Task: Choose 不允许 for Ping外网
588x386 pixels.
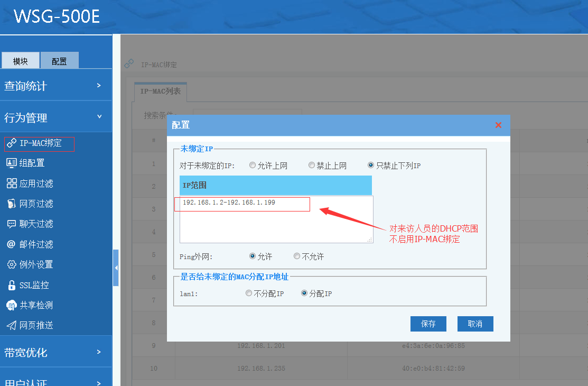Action: click(297, 256)
